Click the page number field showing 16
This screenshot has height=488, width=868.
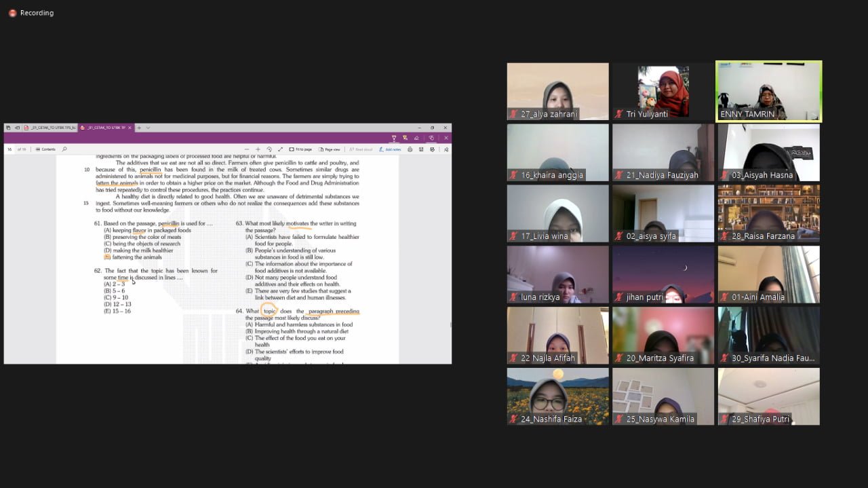pos(10,149)
